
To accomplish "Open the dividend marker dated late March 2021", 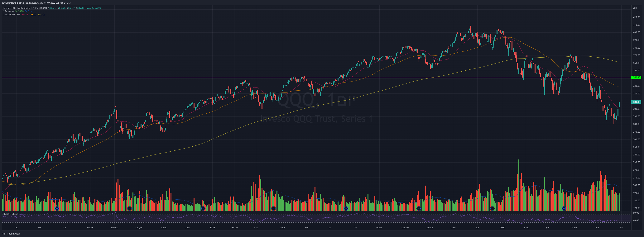I will [273, 208].
